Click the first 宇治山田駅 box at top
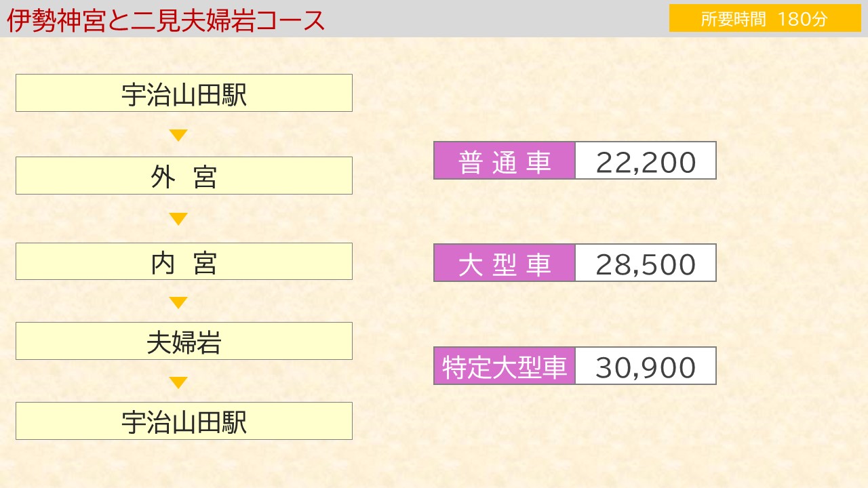This screenshot has width=868, height=488. (x=184, y=93)
